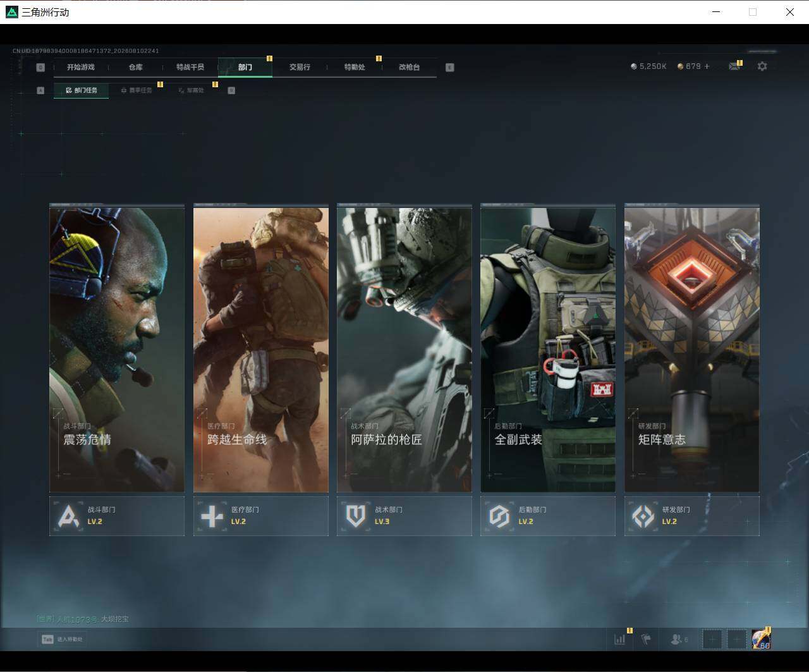Click the Tab 进入特勤处 button
This screenshot has height=672, width=809.
click(61, 639)
